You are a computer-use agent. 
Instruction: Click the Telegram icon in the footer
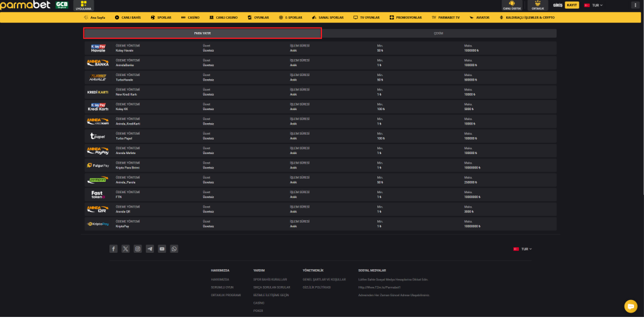tap(150, 249)
